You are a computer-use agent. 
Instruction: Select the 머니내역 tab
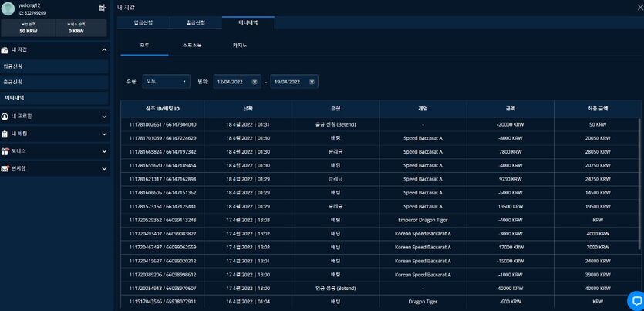point(248,22)
